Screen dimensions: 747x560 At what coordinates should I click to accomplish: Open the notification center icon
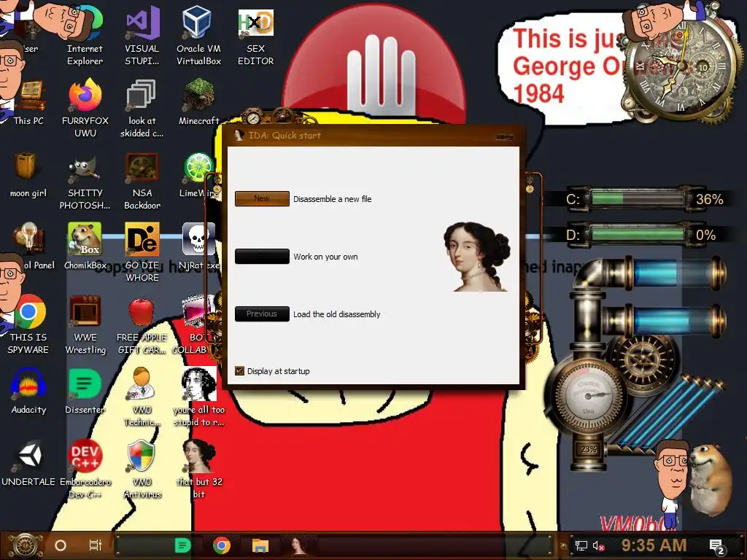pyautogui.click(x=716, y=546)
